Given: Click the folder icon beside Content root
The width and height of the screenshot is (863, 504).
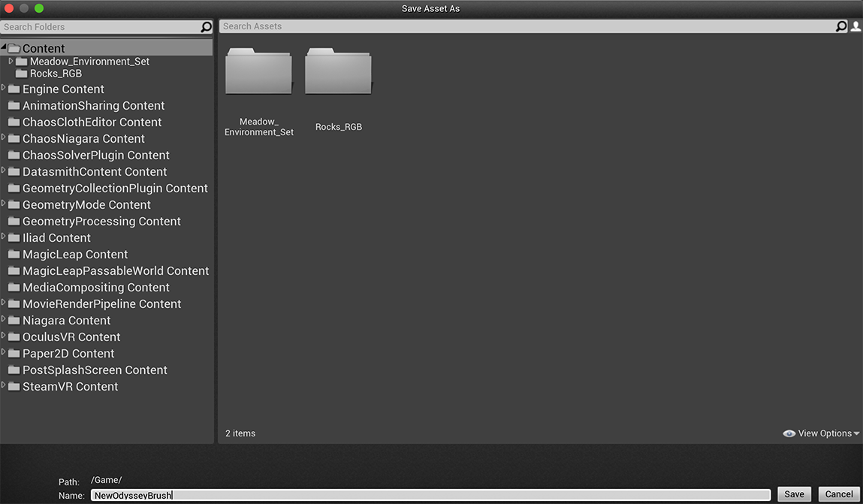Looking at the screenshot, I should click(x=13, y=47).
